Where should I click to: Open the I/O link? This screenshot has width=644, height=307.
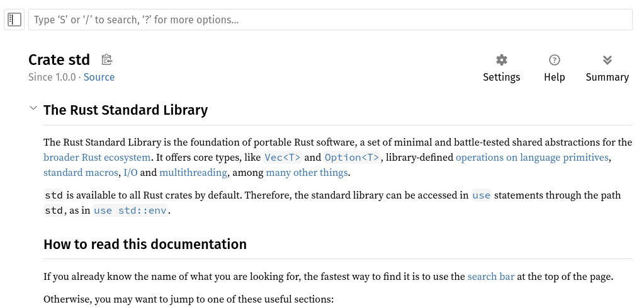coord(130,173)
